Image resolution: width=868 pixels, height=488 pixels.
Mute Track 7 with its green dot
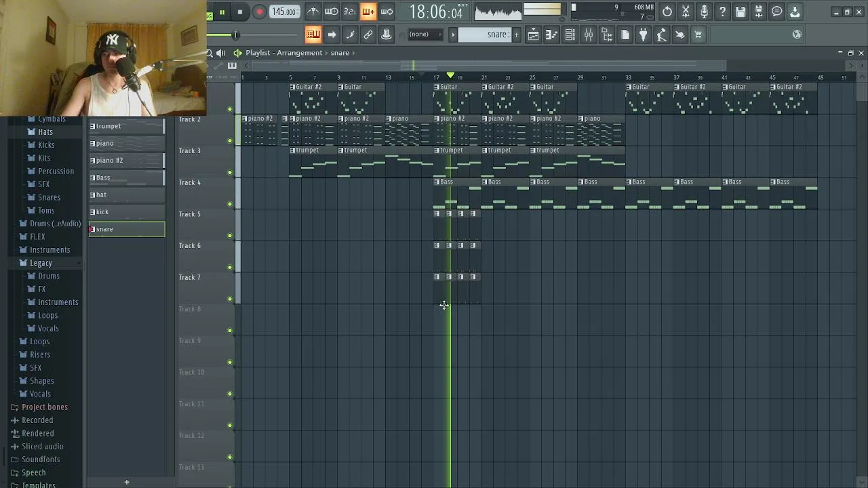point(230,299)
